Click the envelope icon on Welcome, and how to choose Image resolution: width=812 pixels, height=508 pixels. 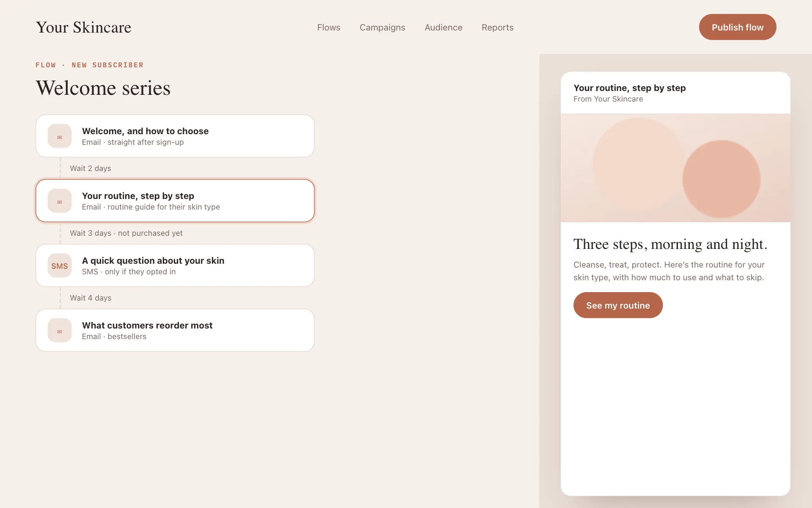click(x=60, y=136)
